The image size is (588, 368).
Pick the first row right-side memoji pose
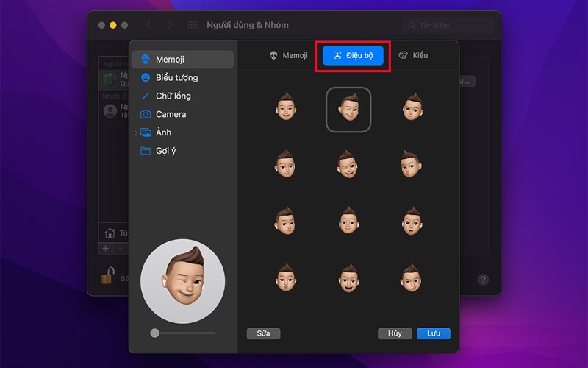tap(412, 107)
